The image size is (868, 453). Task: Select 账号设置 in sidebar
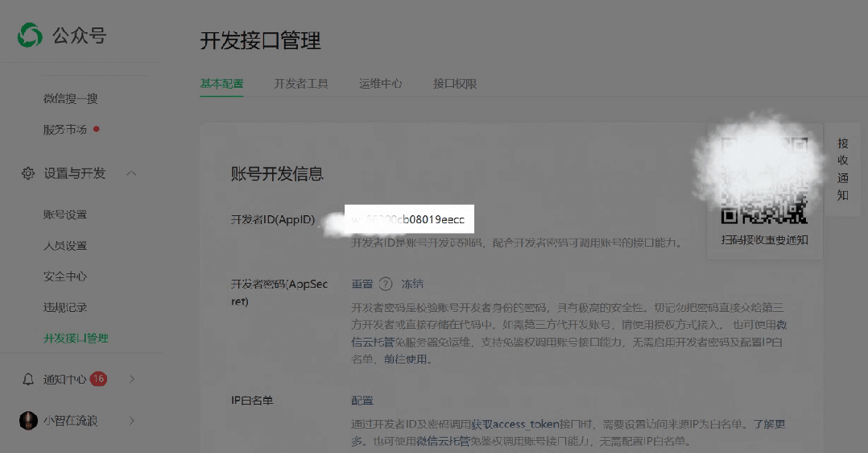click(x=65, y=214)
